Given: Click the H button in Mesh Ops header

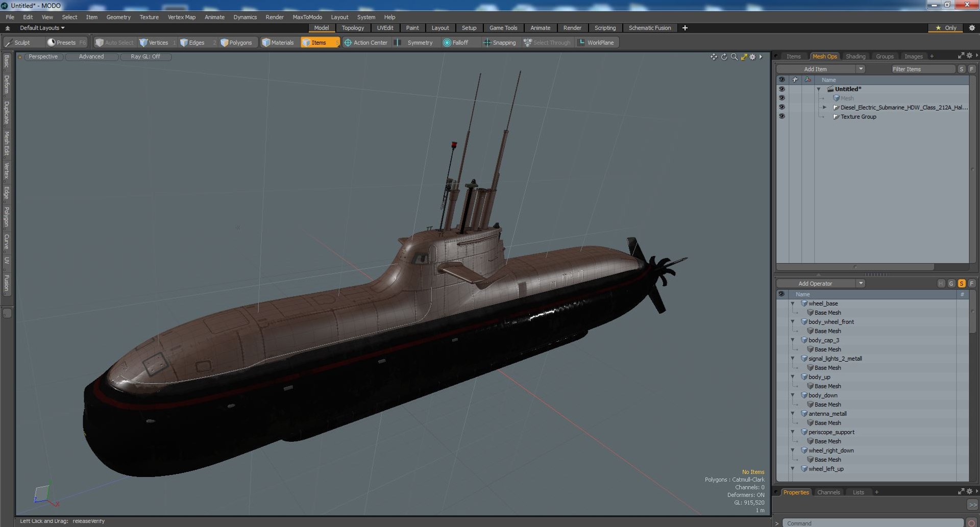Looking at the screenshot, I should pos(941,284).
